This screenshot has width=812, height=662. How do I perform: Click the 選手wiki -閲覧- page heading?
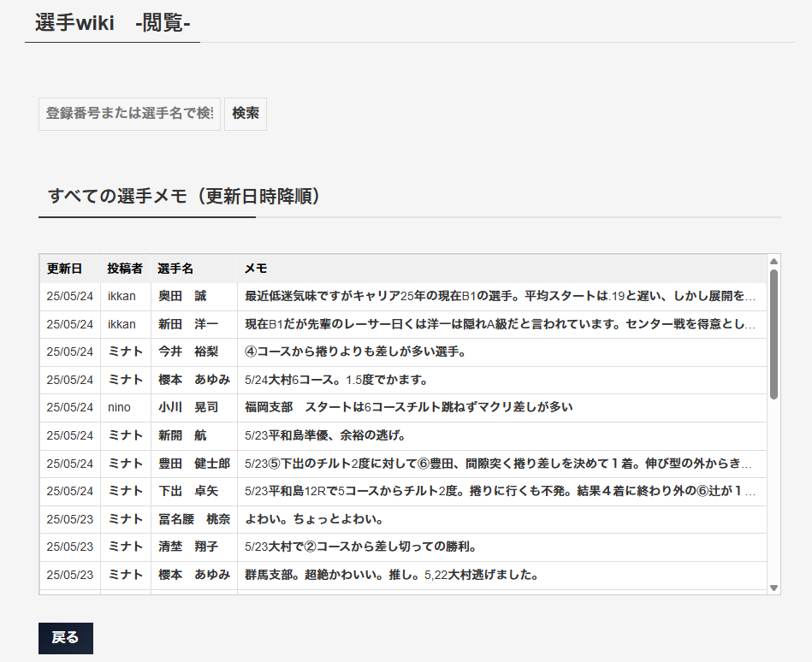tap(112, 23)
